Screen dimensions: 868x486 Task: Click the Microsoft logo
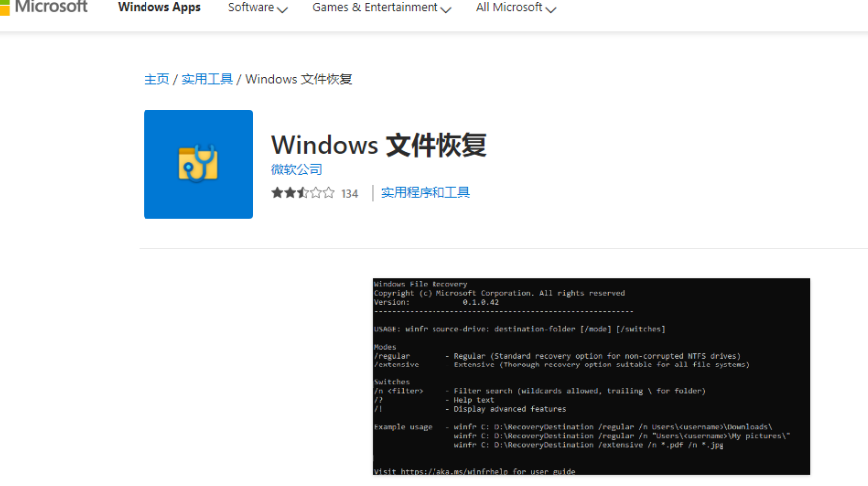coord(44,7)
